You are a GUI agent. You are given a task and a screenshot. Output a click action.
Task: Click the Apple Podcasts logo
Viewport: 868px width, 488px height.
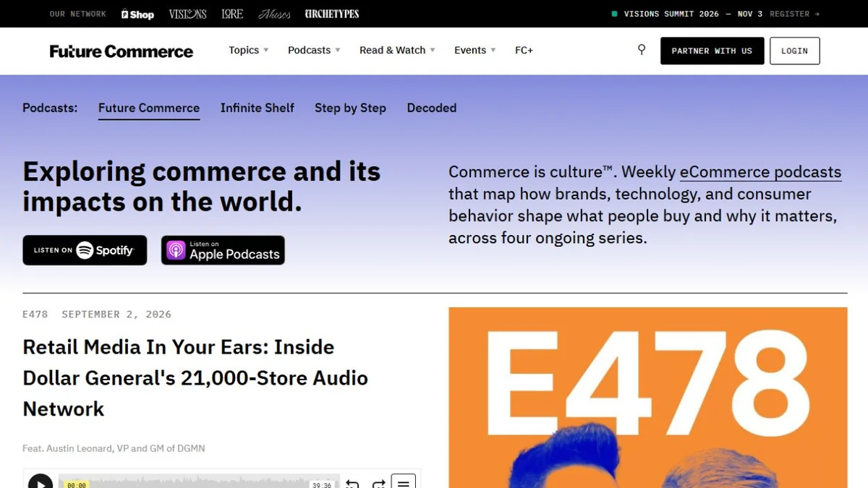click(223, 250)
